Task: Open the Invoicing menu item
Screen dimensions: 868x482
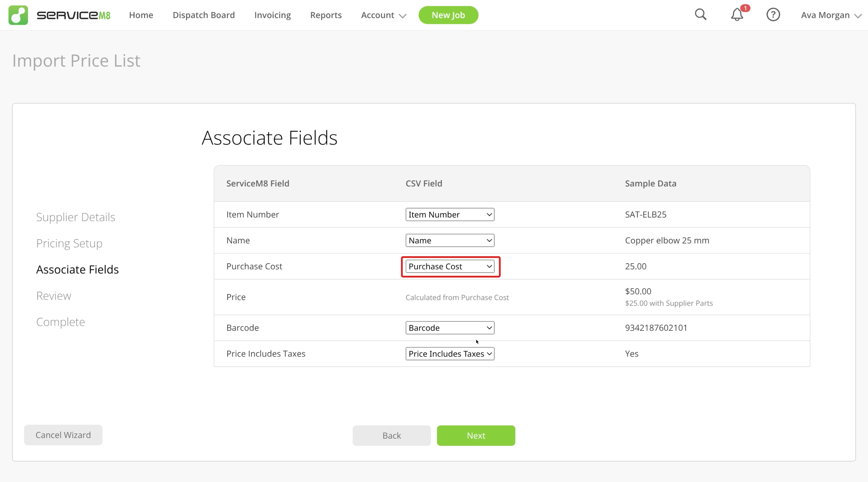Action: 272,15
